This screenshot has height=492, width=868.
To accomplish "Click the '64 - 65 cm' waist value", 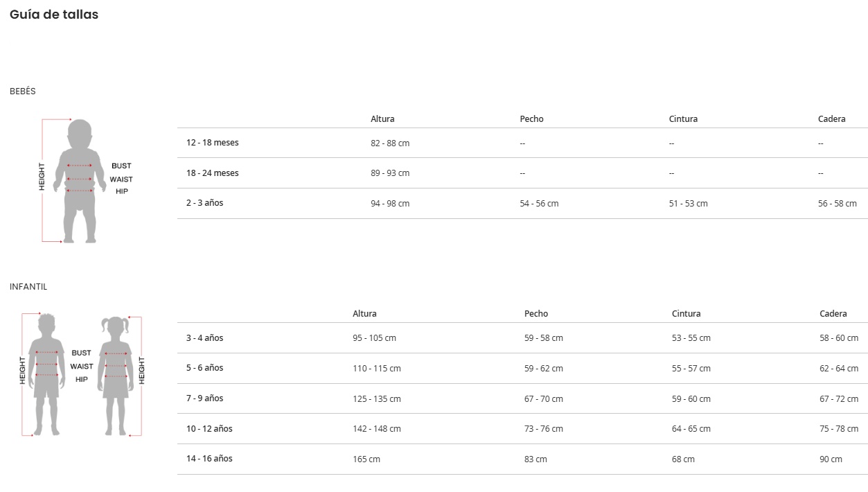I will (x=691, y=429).
